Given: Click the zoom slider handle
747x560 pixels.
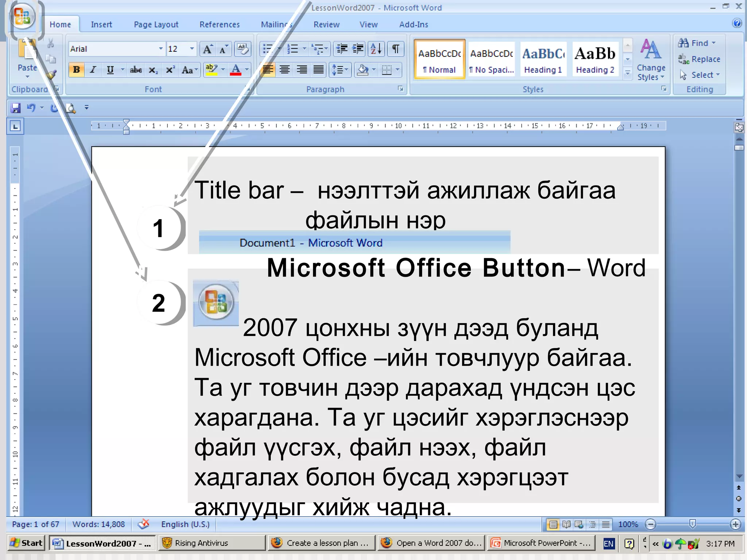Looking at the screenshot, I should pyautogui.click(x=692, y=524).
